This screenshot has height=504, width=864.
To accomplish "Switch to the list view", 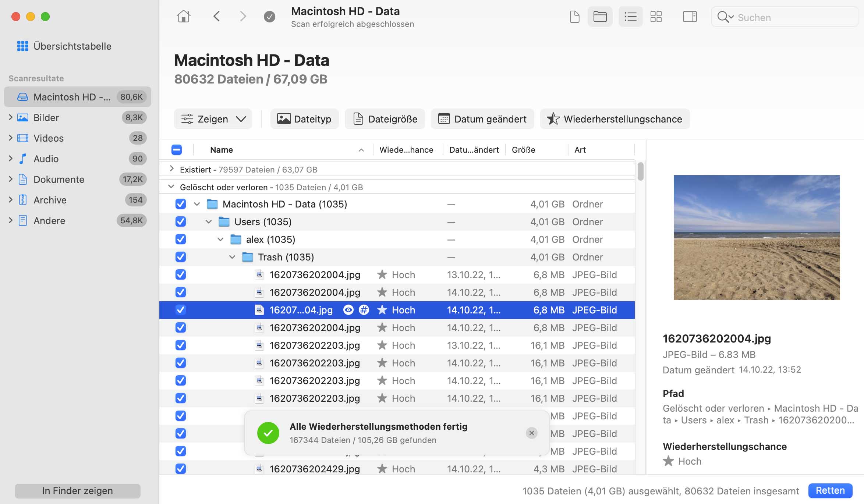I will pos(630,17).
